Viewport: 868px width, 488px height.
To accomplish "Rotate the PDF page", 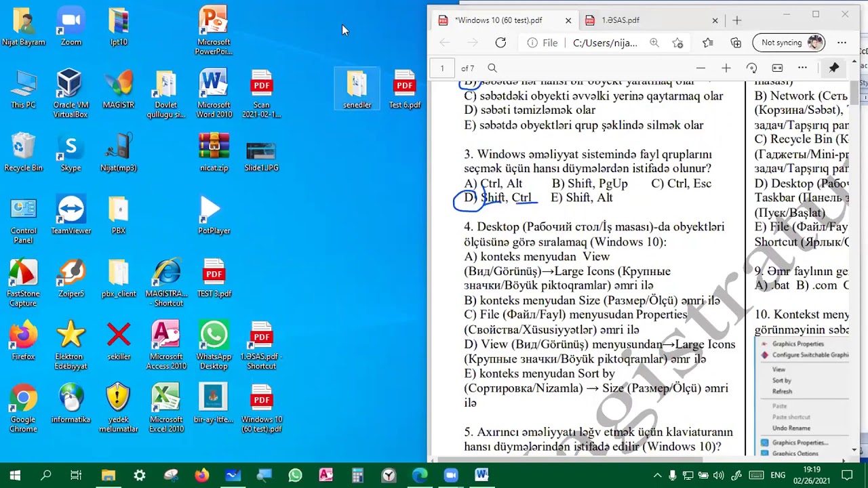I will pyautogui.click(x=751, y=68).
